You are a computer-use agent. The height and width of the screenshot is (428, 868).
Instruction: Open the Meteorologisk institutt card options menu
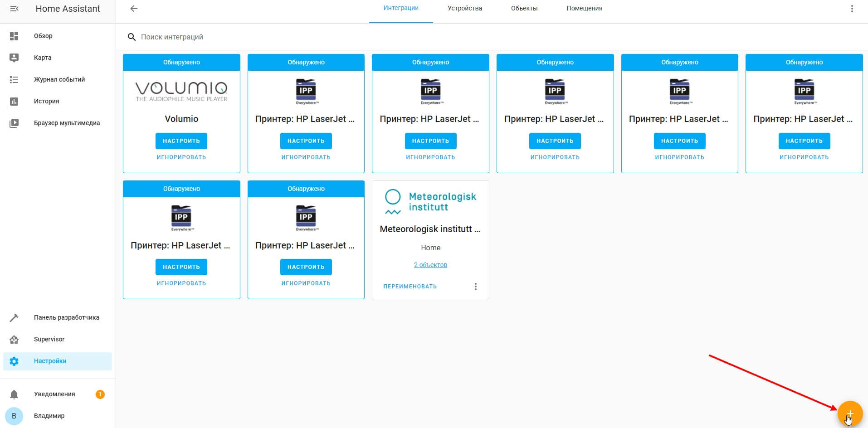click(476, 286)
